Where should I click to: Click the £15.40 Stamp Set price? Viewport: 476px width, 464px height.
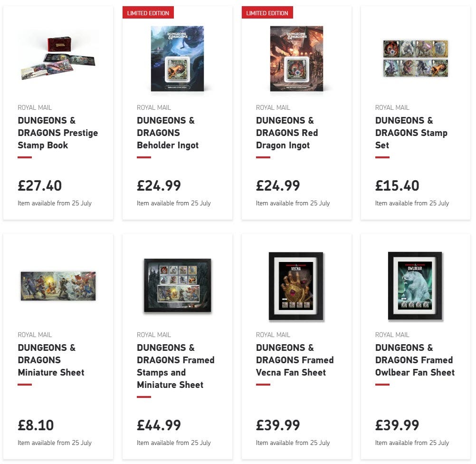397,185
